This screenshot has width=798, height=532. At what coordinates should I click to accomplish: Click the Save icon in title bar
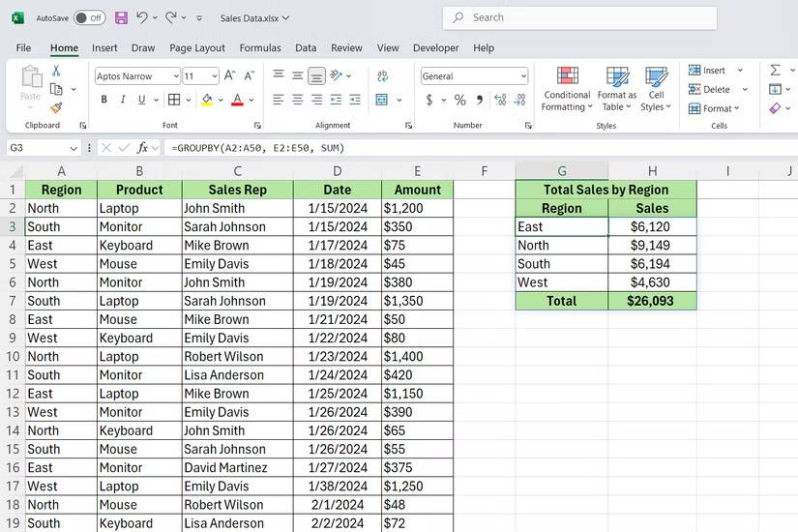point(121,17)
